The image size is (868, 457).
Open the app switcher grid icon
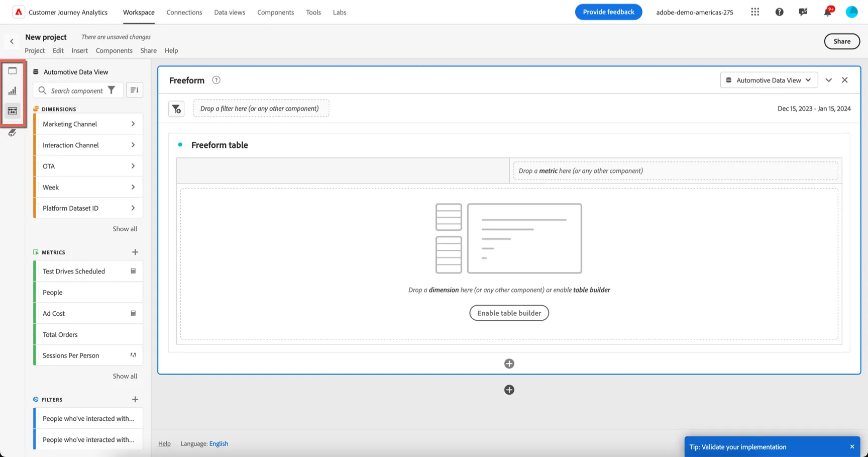click(x=755, y=12)
